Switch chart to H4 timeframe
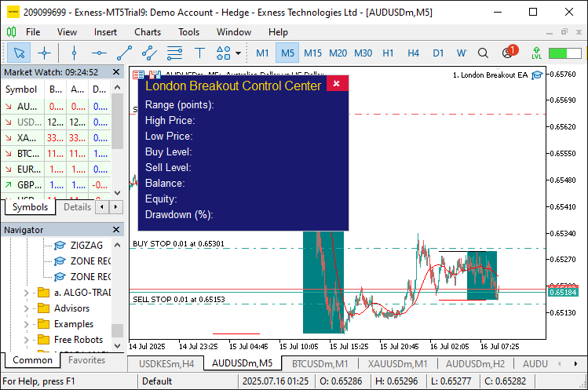 [413, 53]
